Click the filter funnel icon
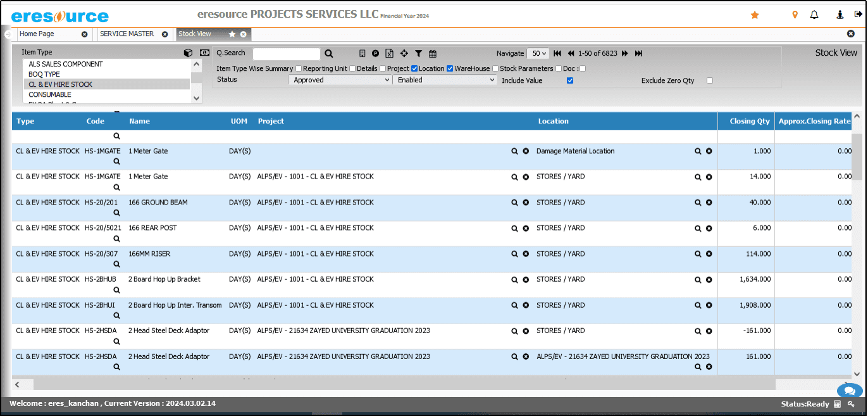Screen dimensions: 868x416 coord(418,54)
